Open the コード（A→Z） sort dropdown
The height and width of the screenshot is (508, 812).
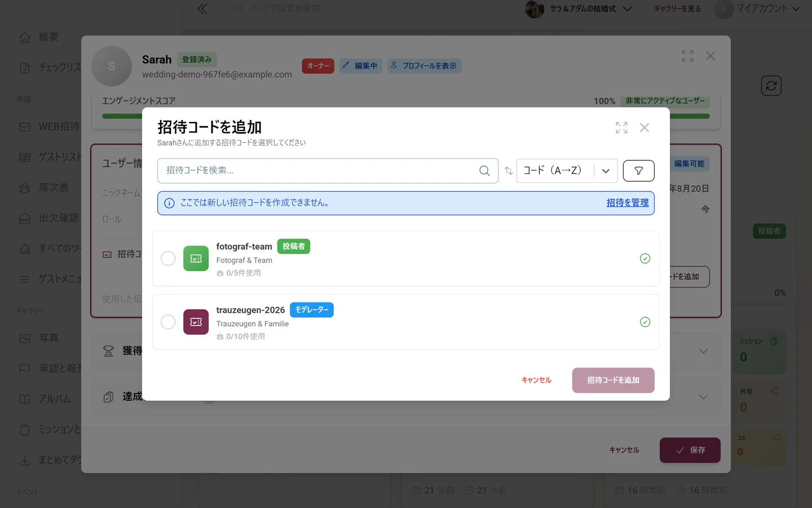(x=567, y=170)
